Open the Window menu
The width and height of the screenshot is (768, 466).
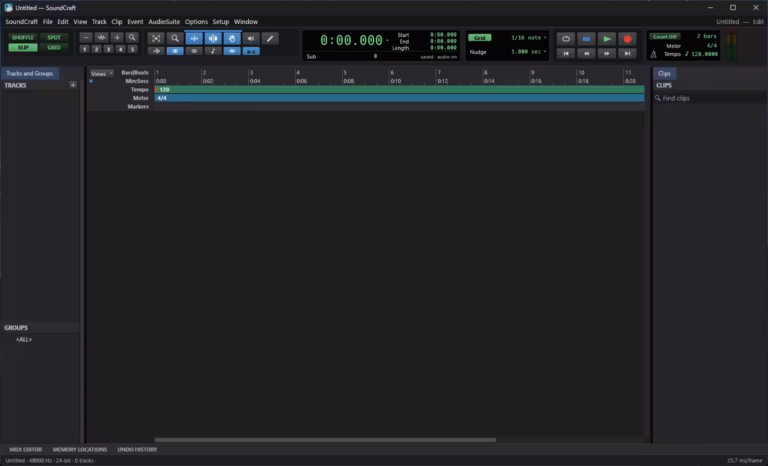click(x=246, y=22)
